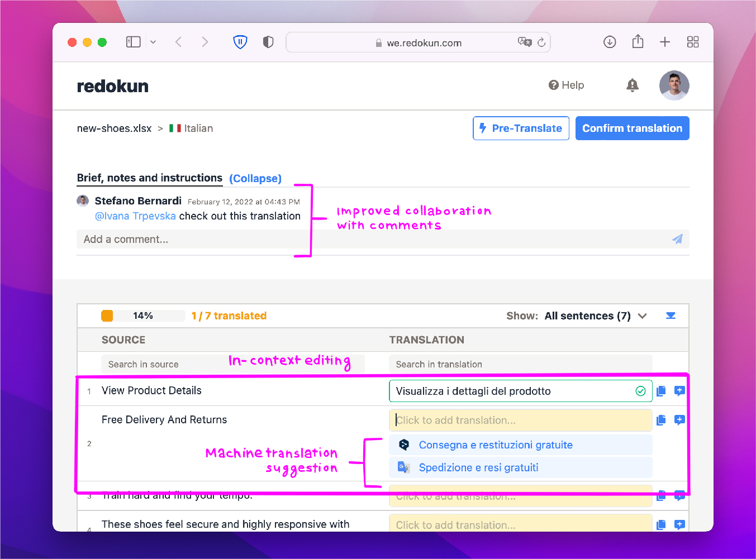The image size is (756, 559).
Task: Open Help from the header
Action: tap(566, 85)
